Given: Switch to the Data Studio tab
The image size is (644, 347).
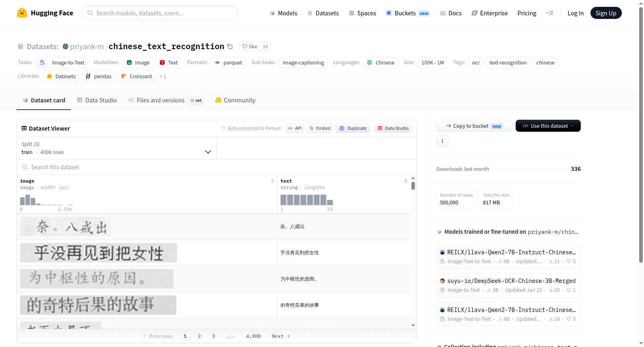Looking at the screenshot, I should [x=97, y=100].
